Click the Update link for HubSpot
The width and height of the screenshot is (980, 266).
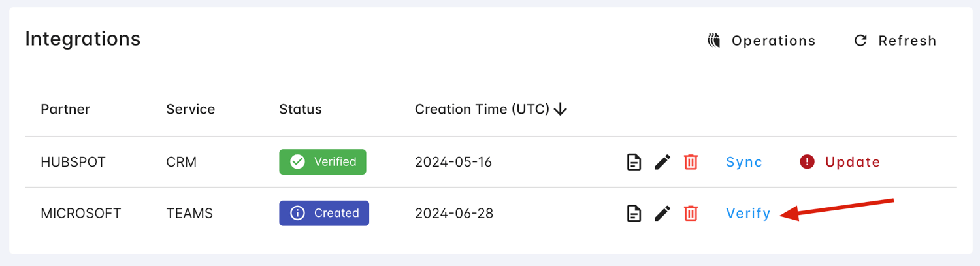coord(852,162)
